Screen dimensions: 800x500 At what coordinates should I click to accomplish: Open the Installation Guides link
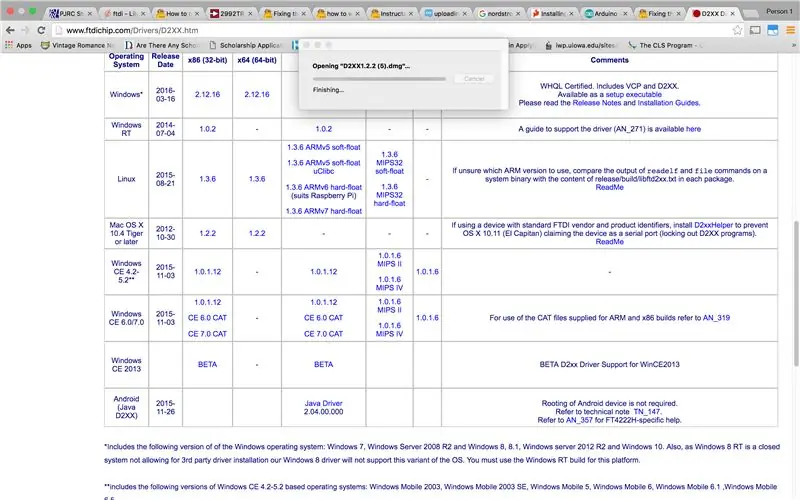tap(668, 103)
